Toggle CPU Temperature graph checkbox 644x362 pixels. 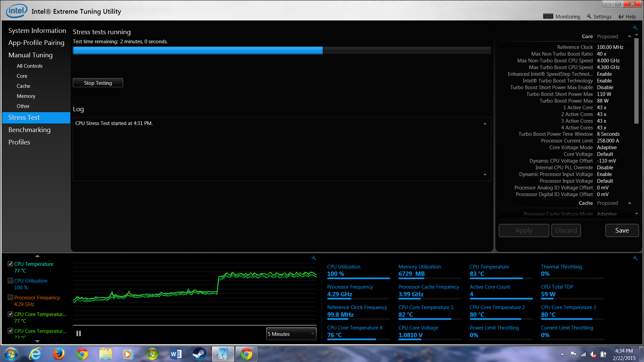coord(10,264)
